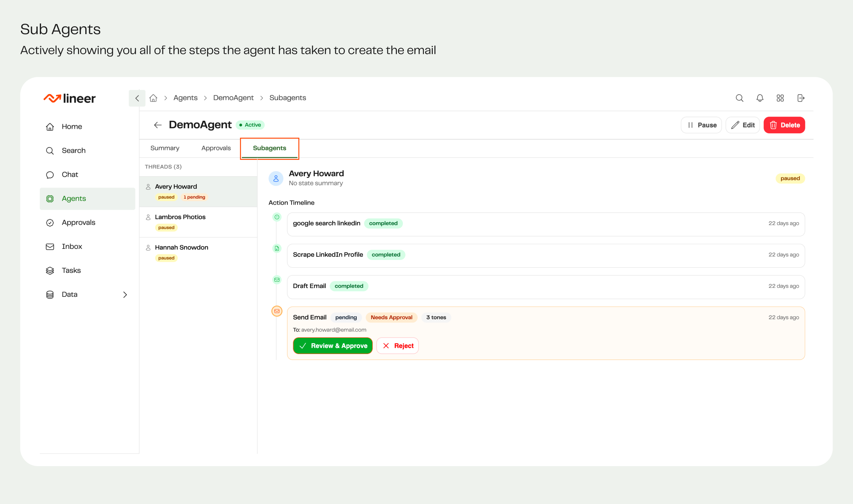Image resolution: width=853 pixels, height=504 pixels.
Task: Click the red Delete button
Action: [784, 125]
